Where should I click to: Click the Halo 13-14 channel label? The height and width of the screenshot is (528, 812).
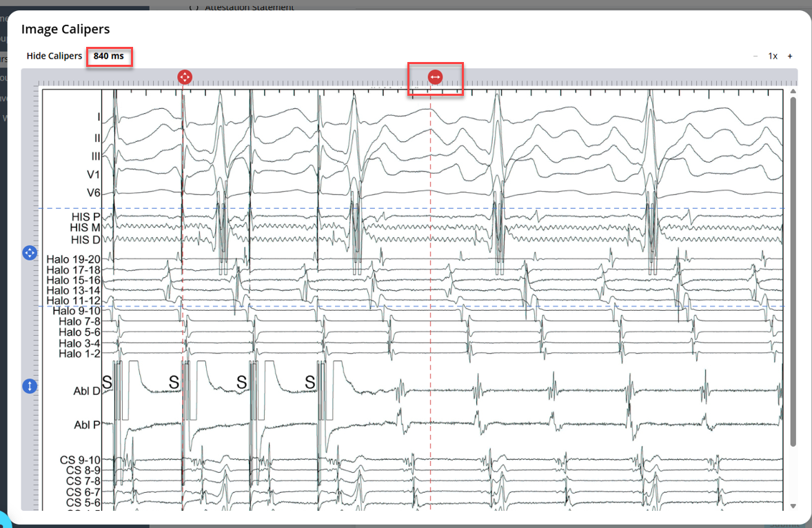(74, 290)
